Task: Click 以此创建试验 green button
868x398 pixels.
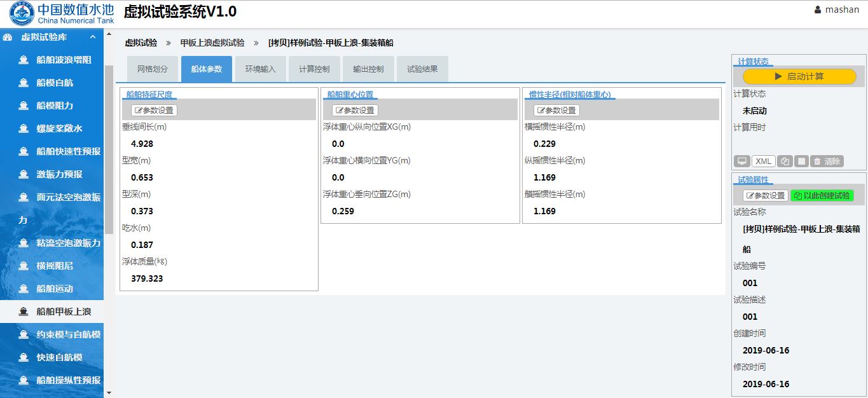Action: (x=822, y=195)
